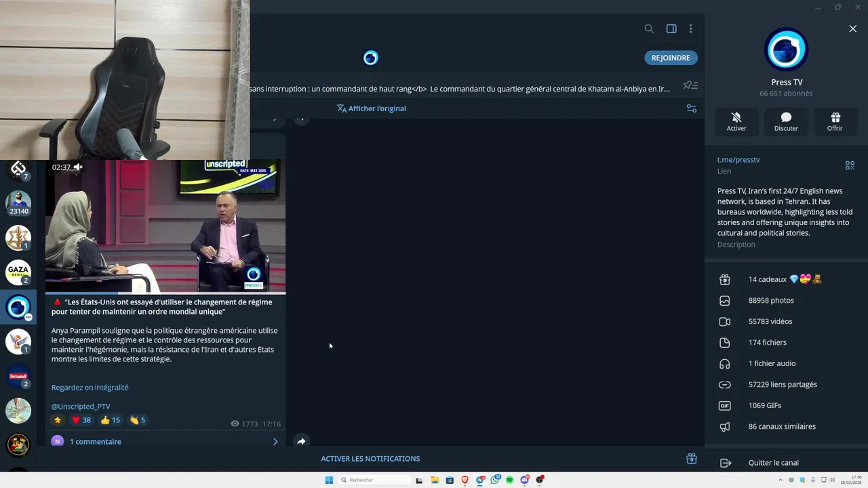Screen dimensions: 868x488
Task: Open the 174 fichiers row
Action: (786, 342)
